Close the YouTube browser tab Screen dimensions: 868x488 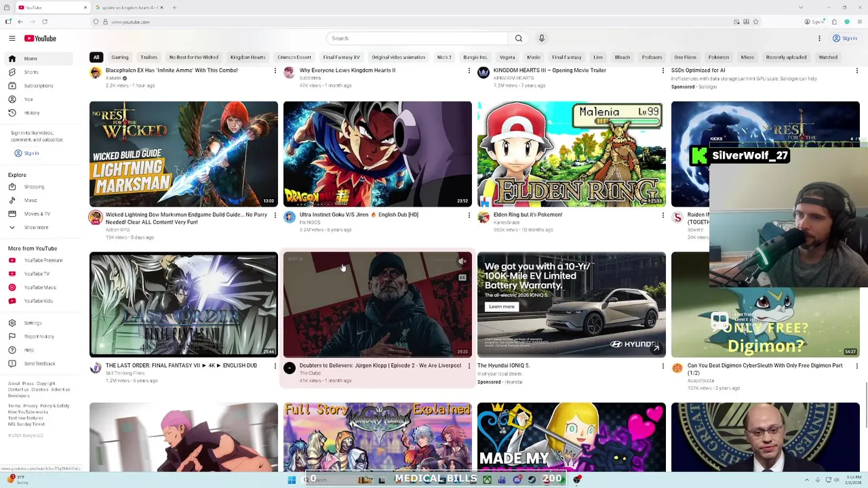coord(85,7)
